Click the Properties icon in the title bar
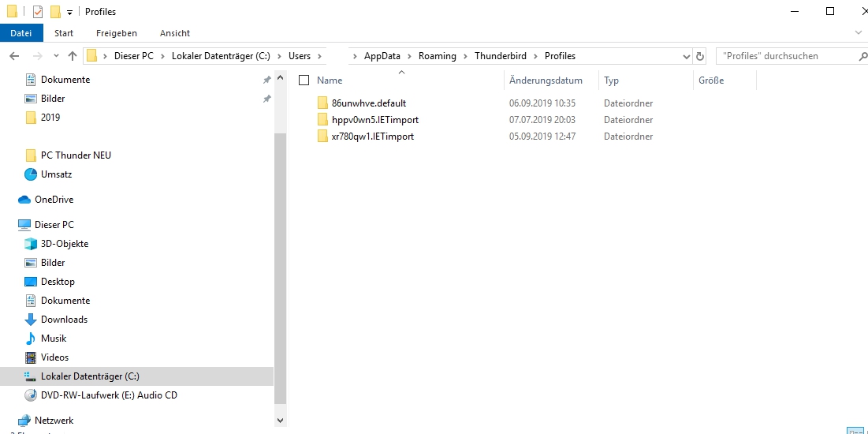 point(38,12)
